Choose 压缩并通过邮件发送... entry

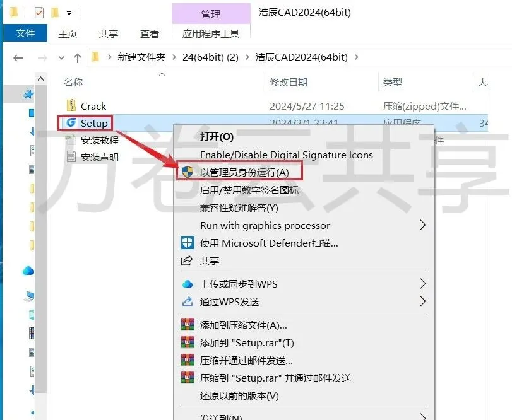pyautogui.click(x=246, y=360)
